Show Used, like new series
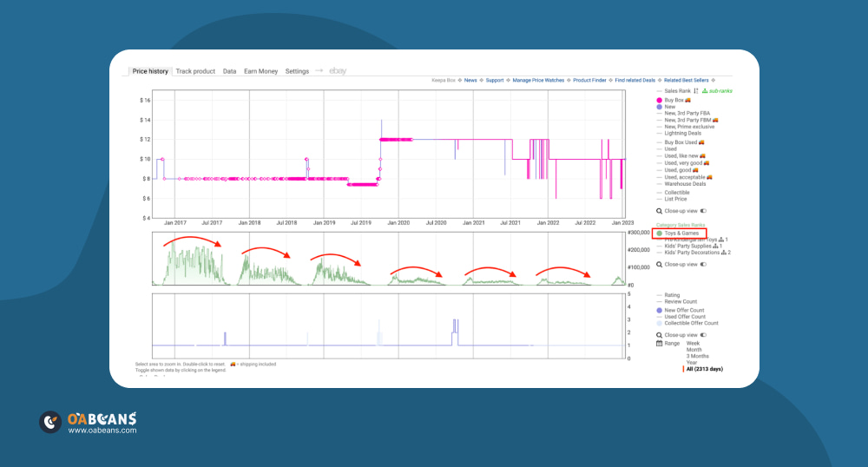 681,156
